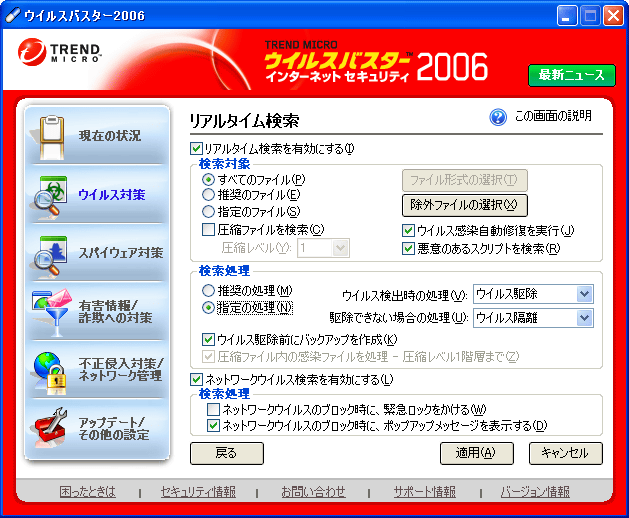The height and width of the screenshot is (518, 629).
Task: Click the blue question mark help icon
Action: coord(498,117)
